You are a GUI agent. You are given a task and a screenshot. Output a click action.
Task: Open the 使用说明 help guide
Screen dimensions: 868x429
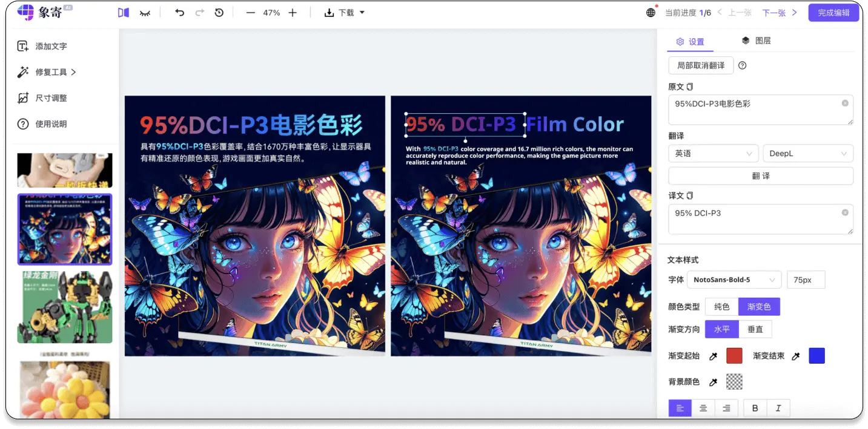pos(42,124)
